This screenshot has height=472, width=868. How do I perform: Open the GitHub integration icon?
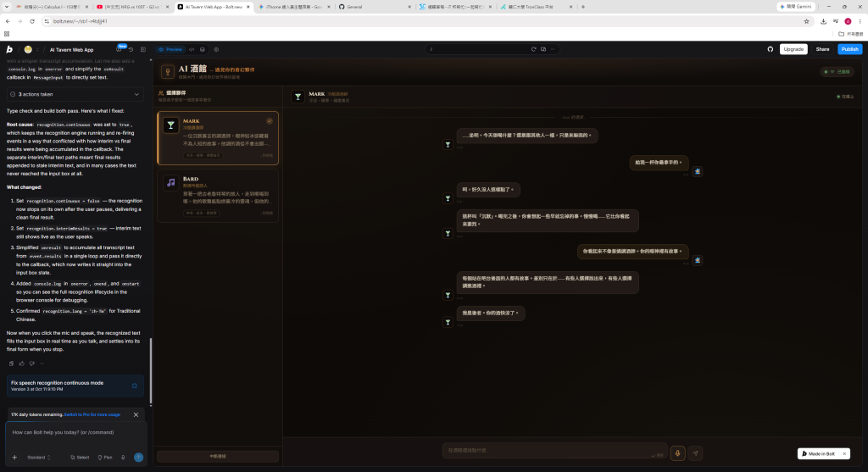770,49
